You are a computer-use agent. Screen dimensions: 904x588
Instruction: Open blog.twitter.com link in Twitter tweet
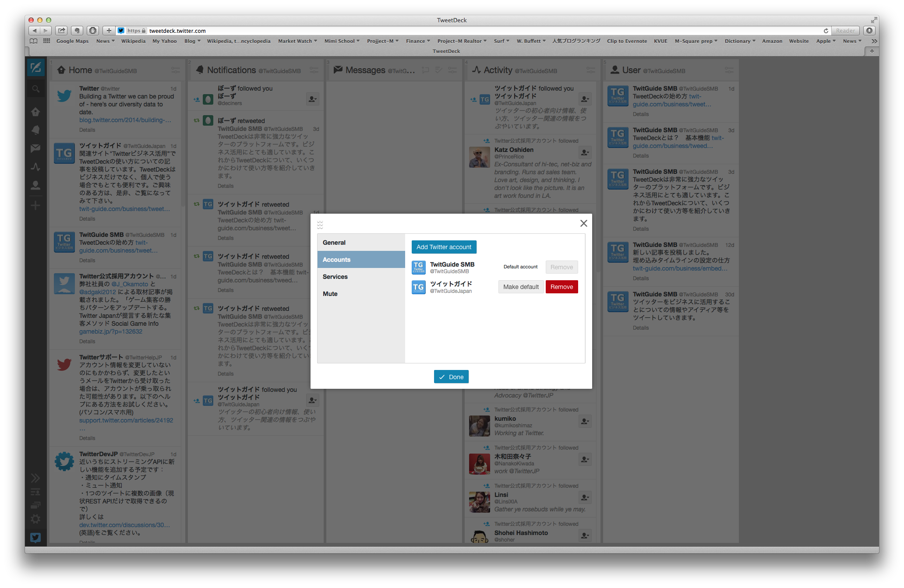pos(125,120)
